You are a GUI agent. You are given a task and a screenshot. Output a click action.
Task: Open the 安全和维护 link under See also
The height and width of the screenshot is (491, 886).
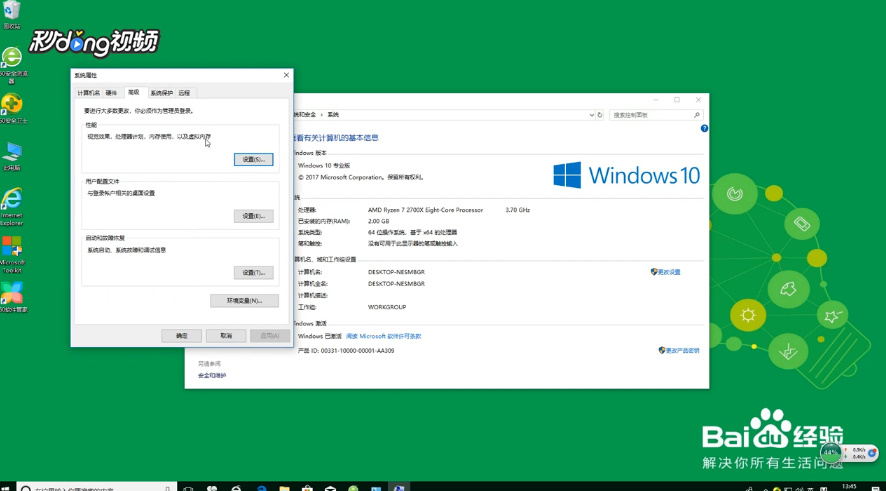click(x=212, y=375)
